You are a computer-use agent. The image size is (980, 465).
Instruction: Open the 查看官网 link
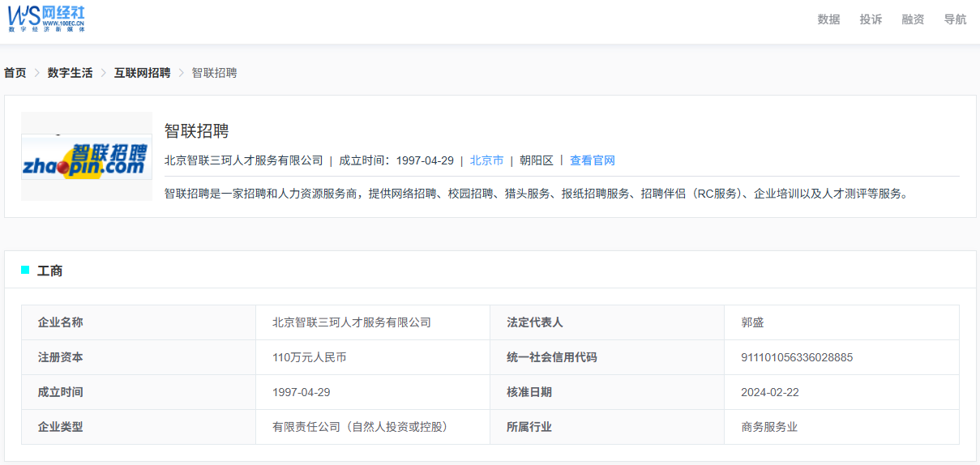pyautogui.click(x=592, y=160)
